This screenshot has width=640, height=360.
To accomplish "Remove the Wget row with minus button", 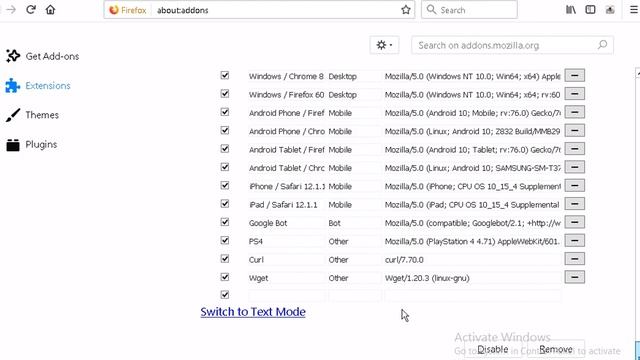I will coord(574,278).
